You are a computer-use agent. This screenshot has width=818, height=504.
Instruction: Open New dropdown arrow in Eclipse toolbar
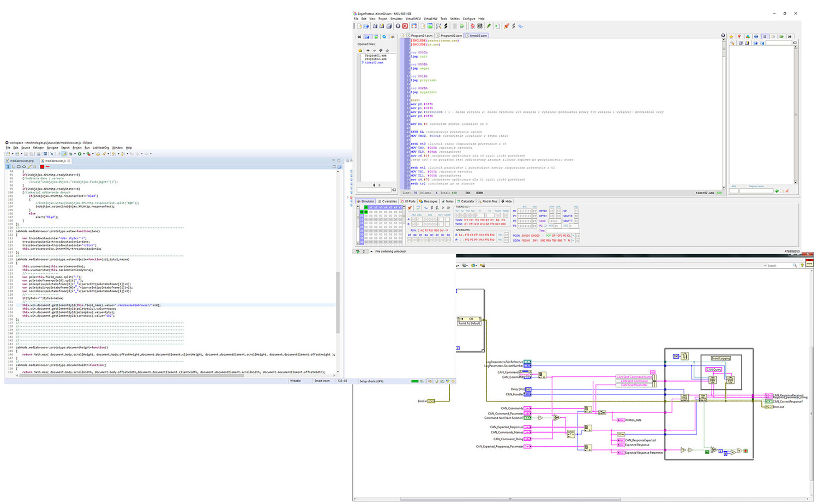13,154
